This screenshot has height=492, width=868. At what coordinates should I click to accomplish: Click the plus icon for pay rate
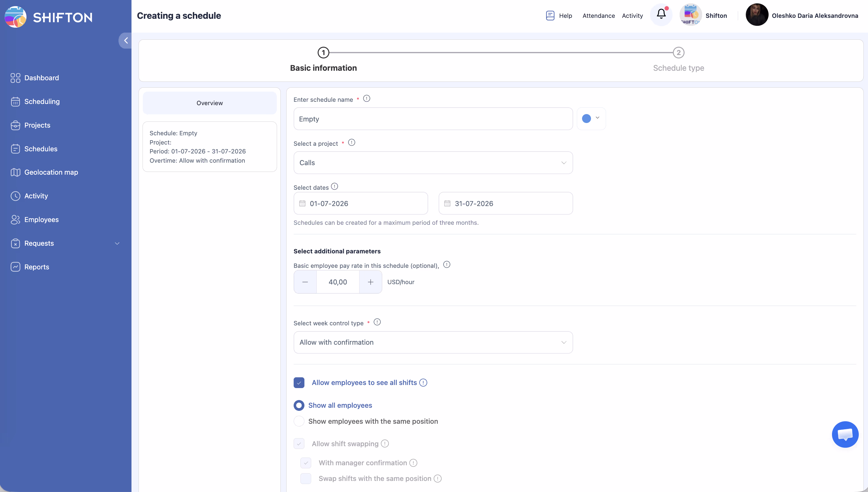click(370, 282)
